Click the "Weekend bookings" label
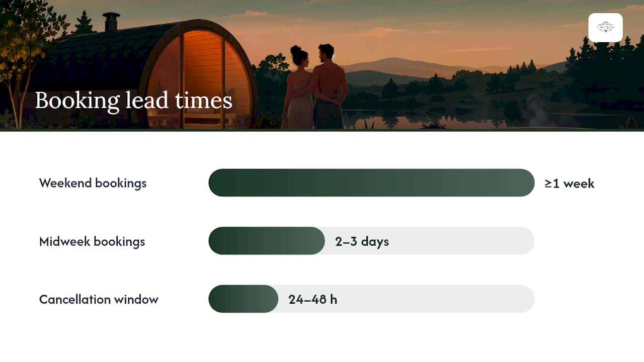 click(93, 183)
